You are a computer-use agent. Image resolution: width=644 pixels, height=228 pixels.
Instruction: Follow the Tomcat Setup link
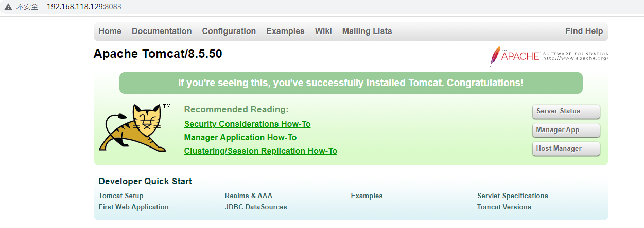pyautogui.click(x=121, y=196)
